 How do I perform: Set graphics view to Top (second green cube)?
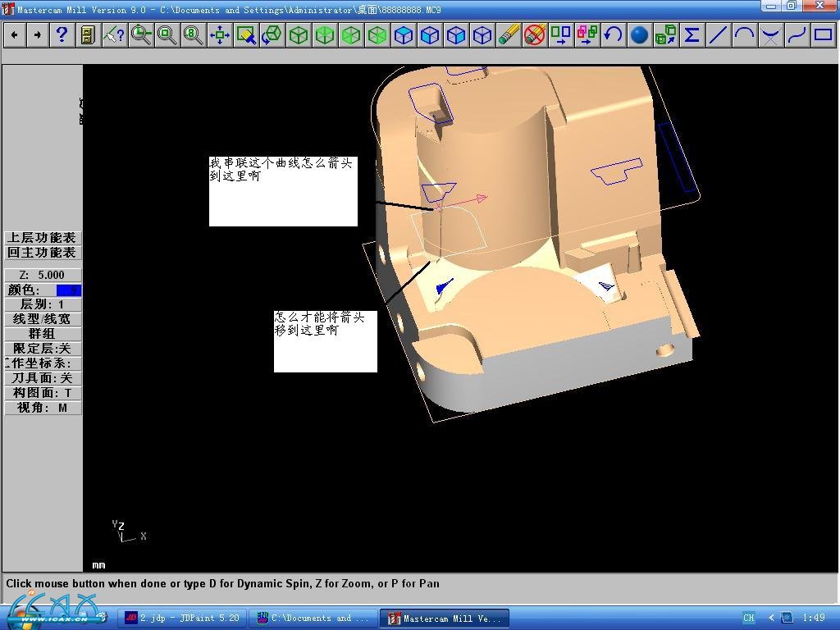coord(325,35)
